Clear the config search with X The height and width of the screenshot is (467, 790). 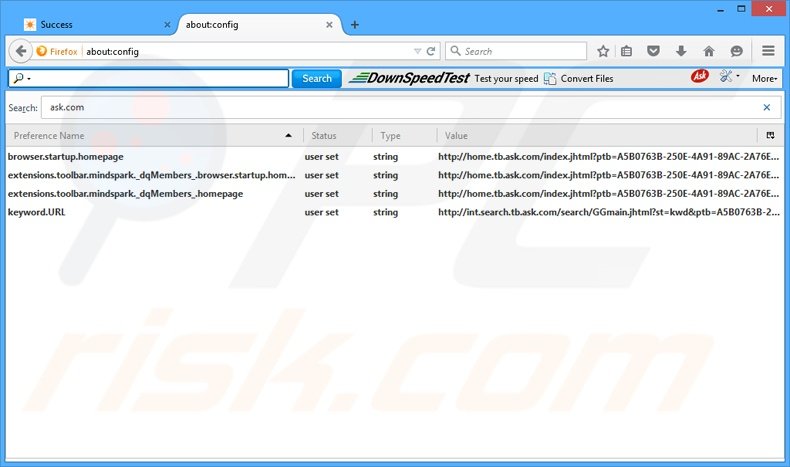[766, 107]
